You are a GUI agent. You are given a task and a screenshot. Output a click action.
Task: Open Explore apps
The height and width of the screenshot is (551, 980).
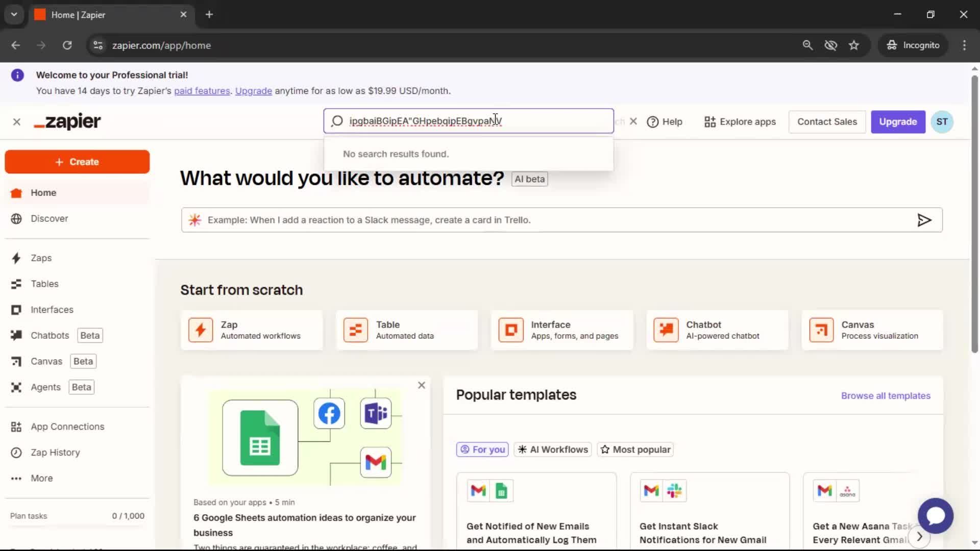pyautogui.click(x=740, y=122)
